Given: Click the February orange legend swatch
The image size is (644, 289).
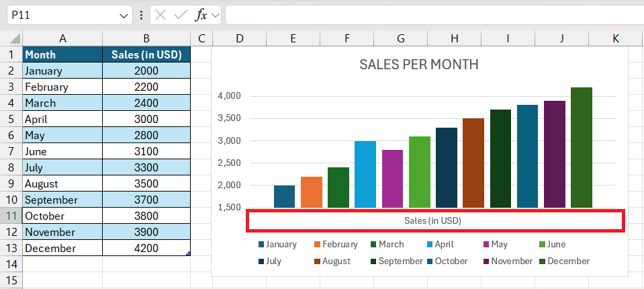Looking at the screenshot, I should point(317,245).
